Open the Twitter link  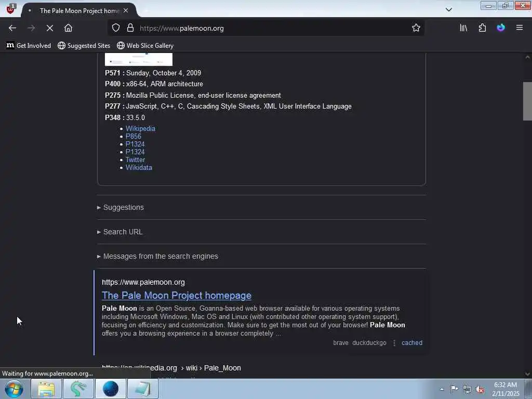click(x=136, y=160)
